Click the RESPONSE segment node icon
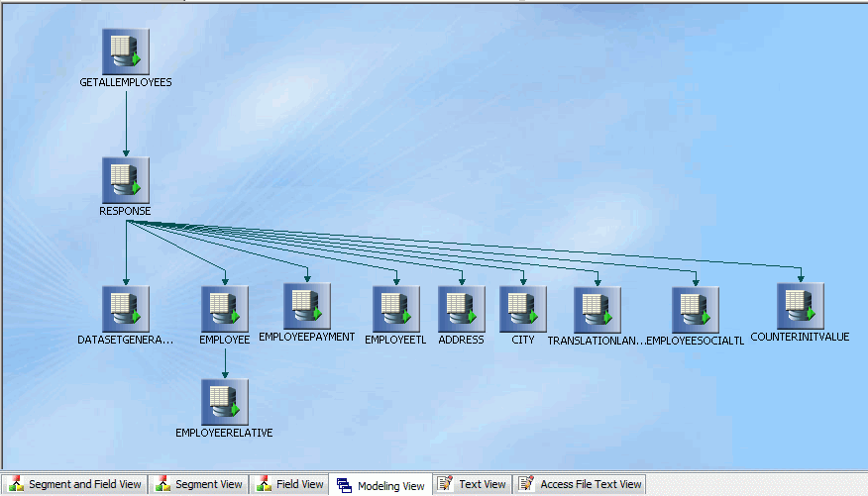The height and width of the screenshot is (496, 868). [x=126, y=180]
